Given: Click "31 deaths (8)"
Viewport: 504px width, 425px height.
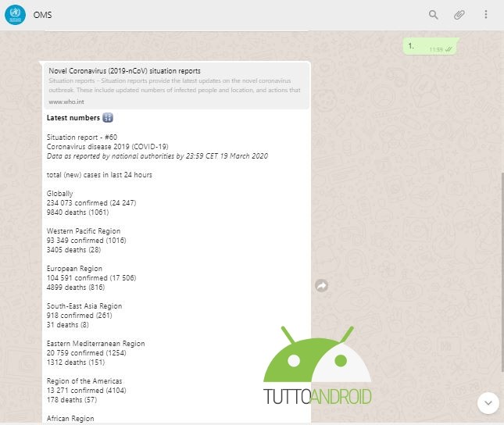Looking at the screenshot, I should (67, 325).
